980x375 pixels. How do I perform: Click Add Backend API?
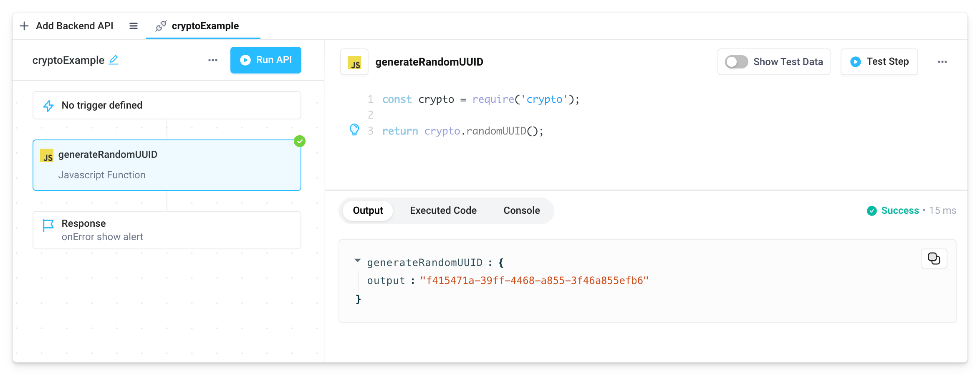point(67,25)
